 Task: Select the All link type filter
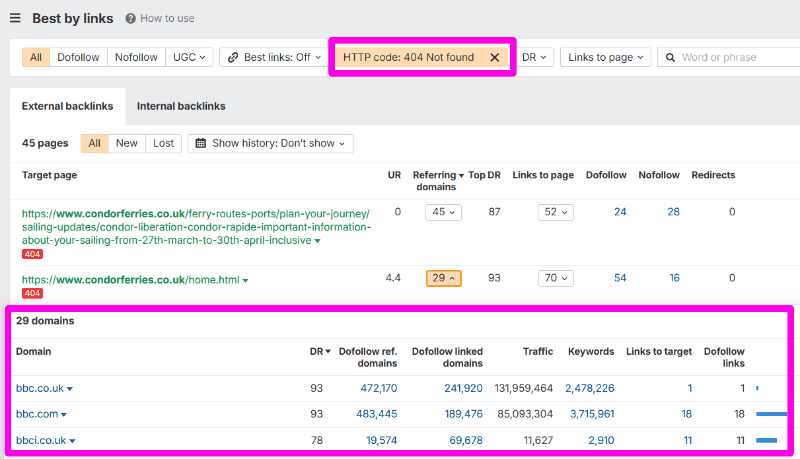36,57
